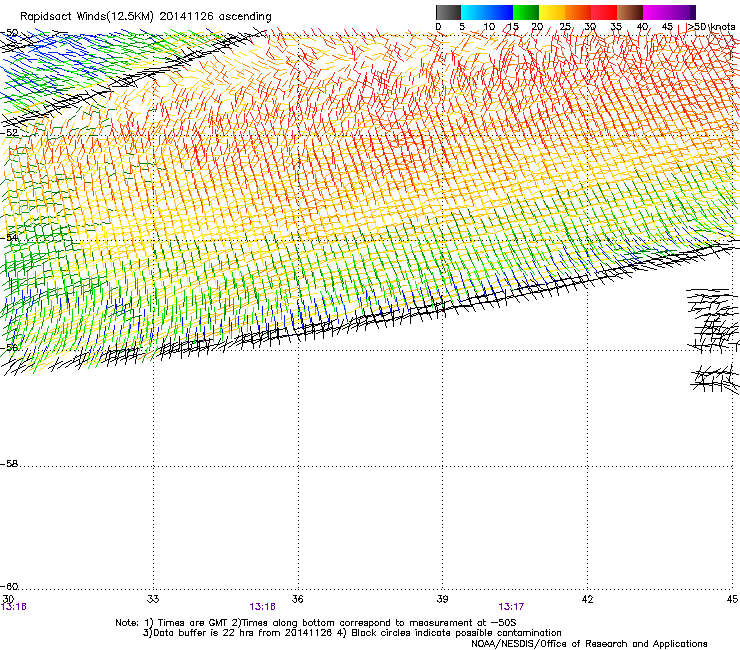Click the '35' legend scale label
This screenshot has width=740, height=650.
(x=616, y=27)
